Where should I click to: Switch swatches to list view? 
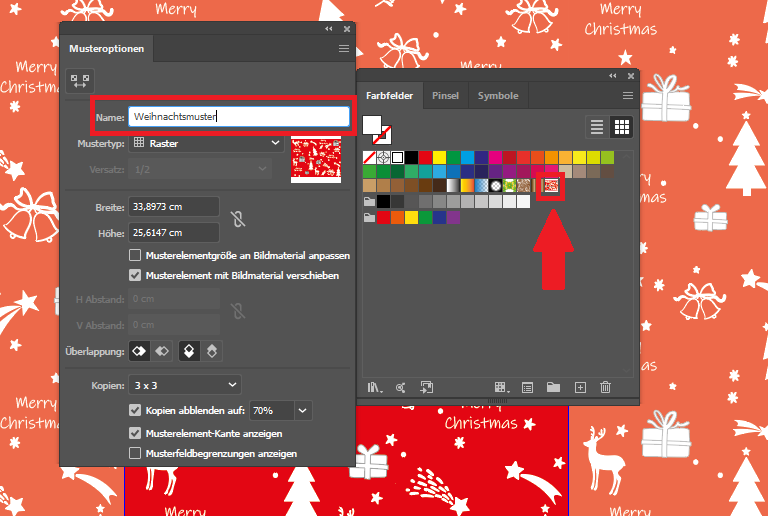[597, 126]
